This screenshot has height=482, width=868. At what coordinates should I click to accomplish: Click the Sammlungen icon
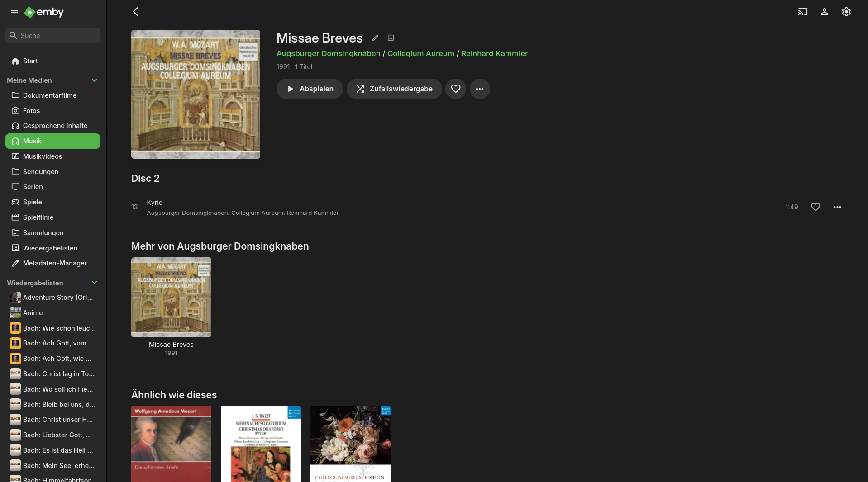(15, 233)
